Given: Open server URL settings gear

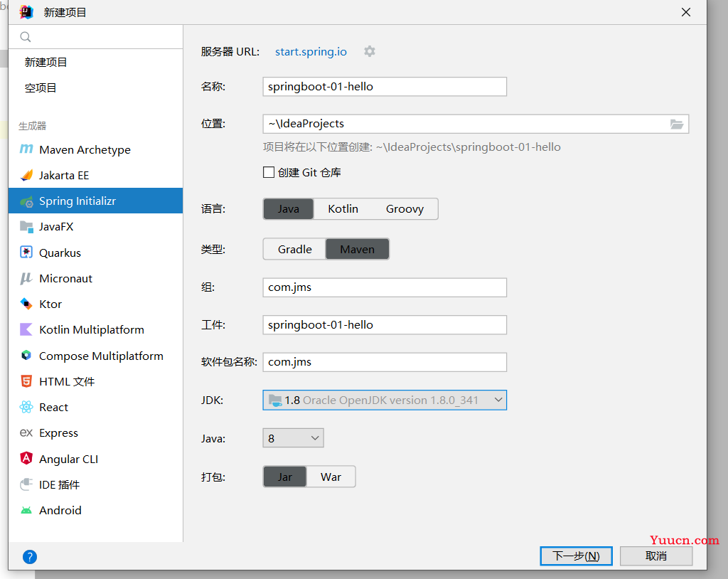Looking at the screenshot, I should [370, 51].
